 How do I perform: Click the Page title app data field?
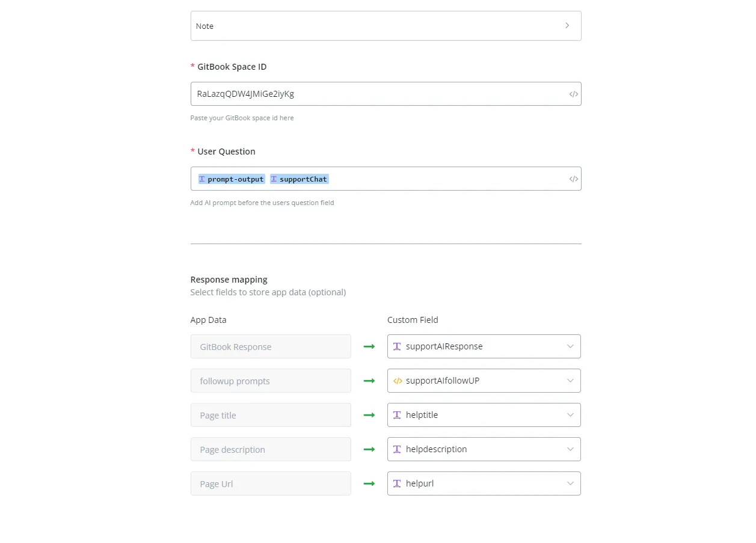click(x=271, y=415)
